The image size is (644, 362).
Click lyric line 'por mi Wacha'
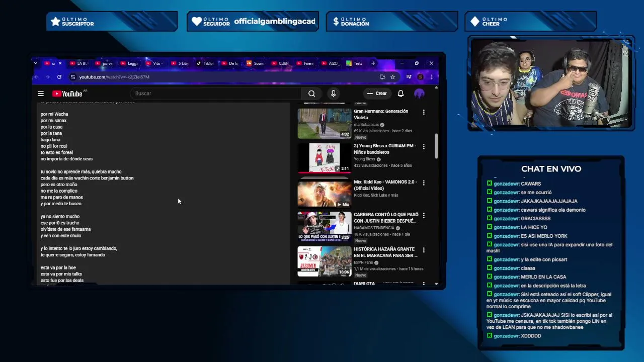tap(54, 114)
